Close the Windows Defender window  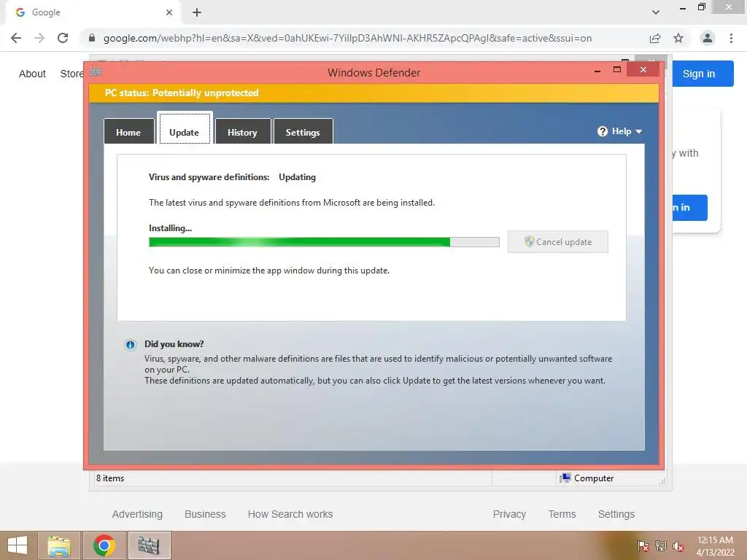pyautogui.click(x=643, y=70)
